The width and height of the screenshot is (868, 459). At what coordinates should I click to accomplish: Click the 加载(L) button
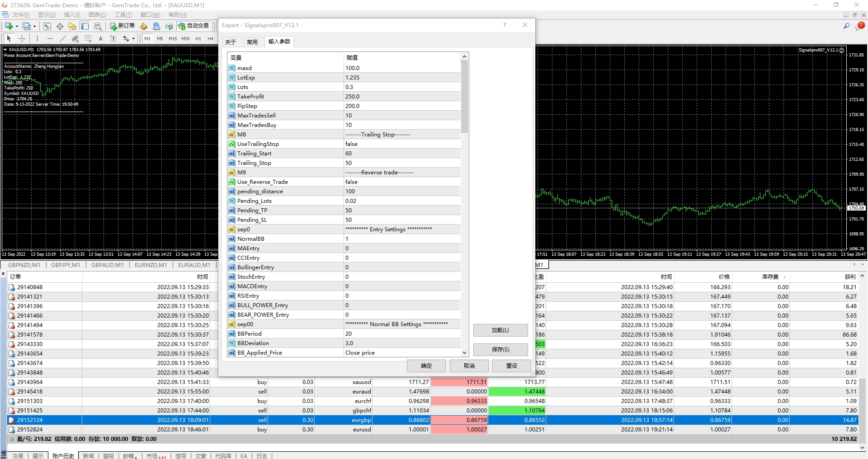click(500, 330)
